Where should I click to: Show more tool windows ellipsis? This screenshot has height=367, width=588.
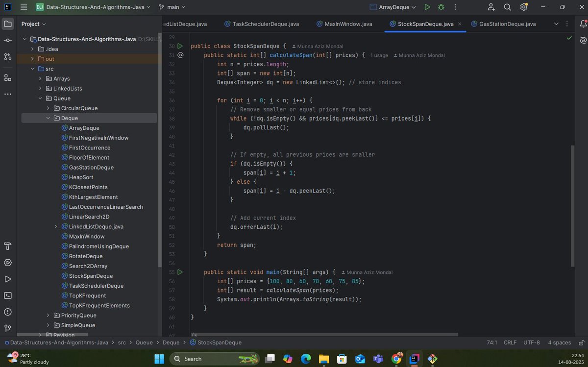[x=8, y=94]
